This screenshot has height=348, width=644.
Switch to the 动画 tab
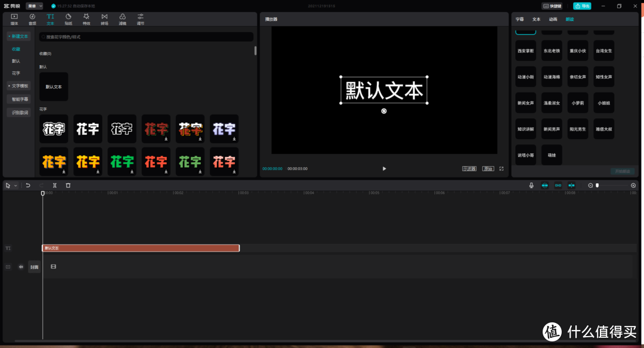[x=553, y=19]
